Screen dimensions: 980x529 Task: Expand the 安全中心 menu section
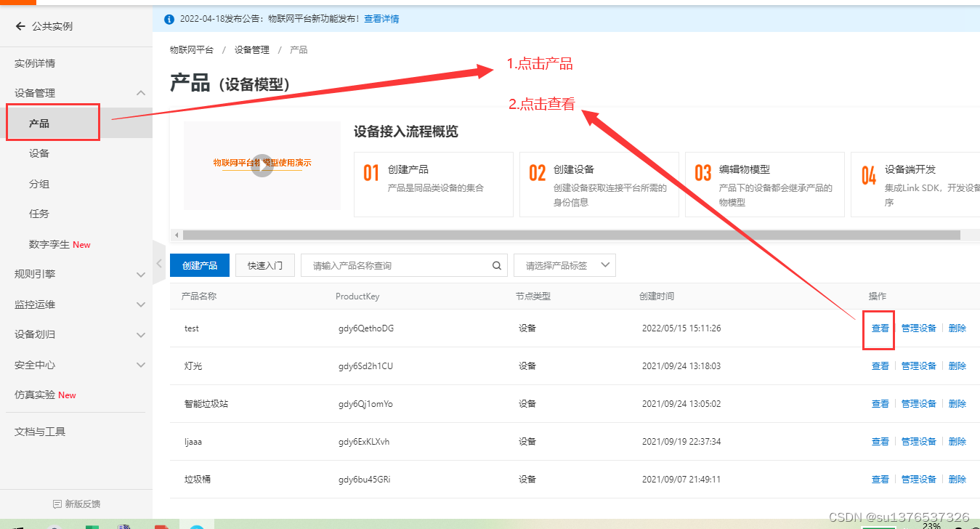[141, 365]
